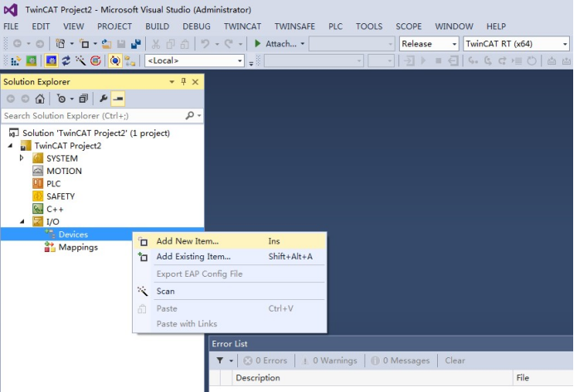The height and width of the screenshot is (392, 574).
Task: Select the Mappings tree item
Action: click(78, 247)
